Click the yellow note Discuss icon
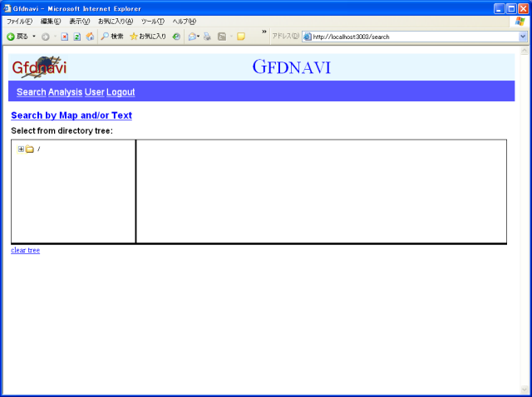This screenshot has width=532, height=397. coord(241,37)
